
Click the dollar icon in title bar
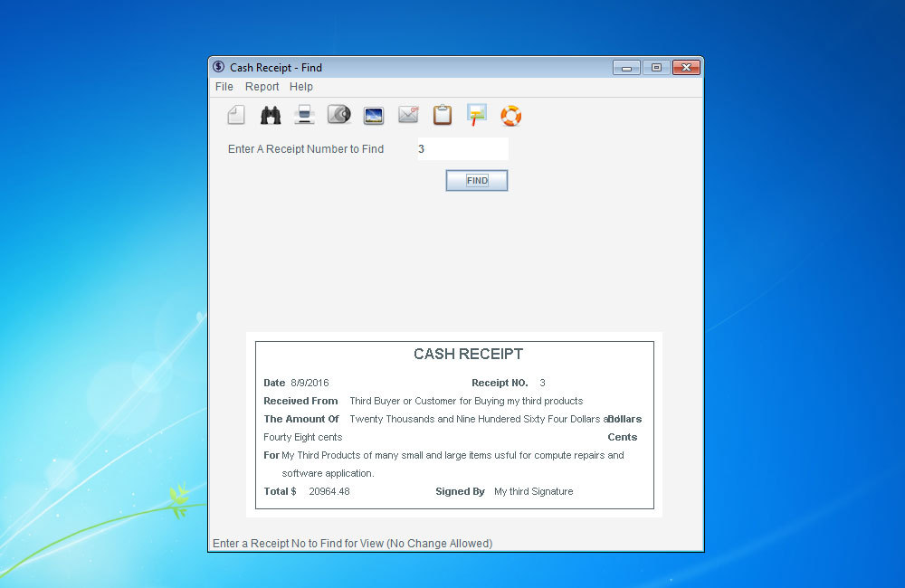tap(218, 67)
